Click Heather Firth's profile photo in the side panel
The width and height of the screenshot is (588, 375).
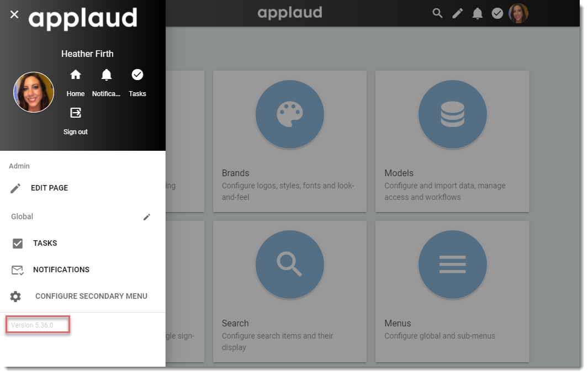(x=34, y=92)
